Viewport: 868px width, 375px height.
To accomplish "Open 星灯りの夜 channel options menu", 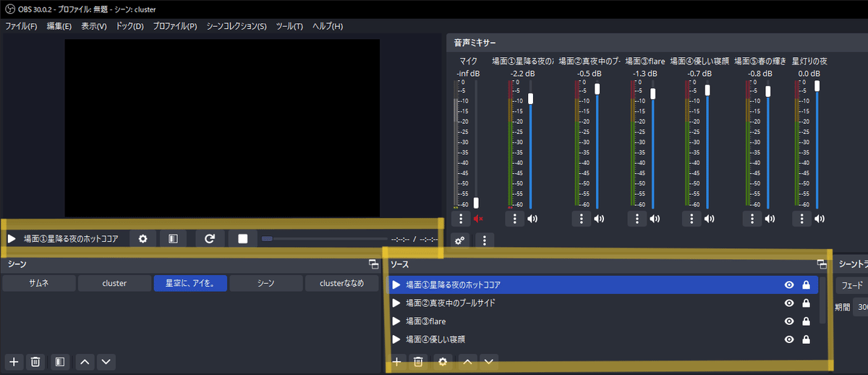I will coord(801,219).
